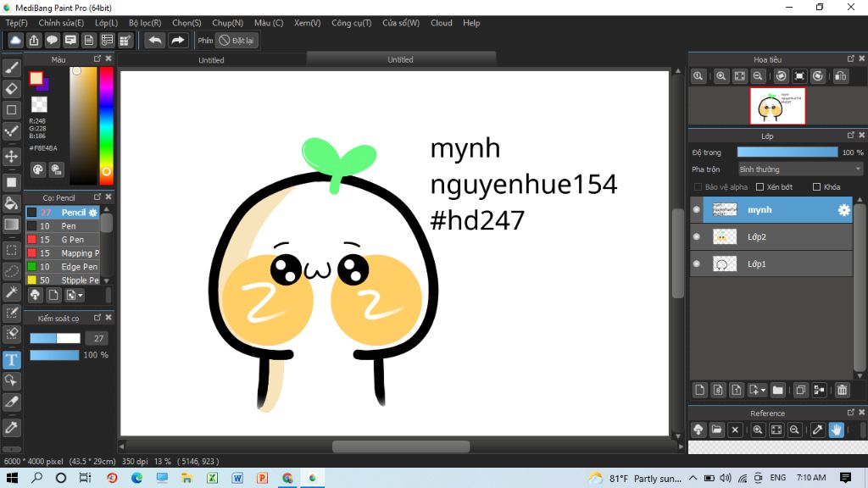Delete layer with the trash icon

842,390
